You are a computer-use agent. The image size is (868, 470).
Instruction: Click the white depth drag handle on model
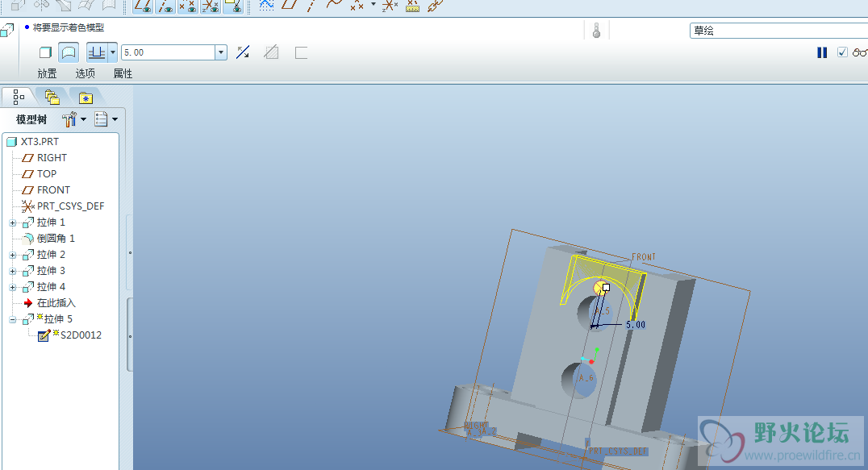tap(606, 288)
